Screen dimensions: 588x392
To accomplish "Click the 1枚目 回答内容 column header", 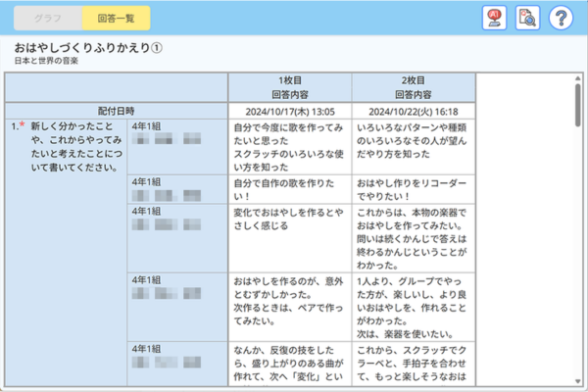I will click(290, 86).
